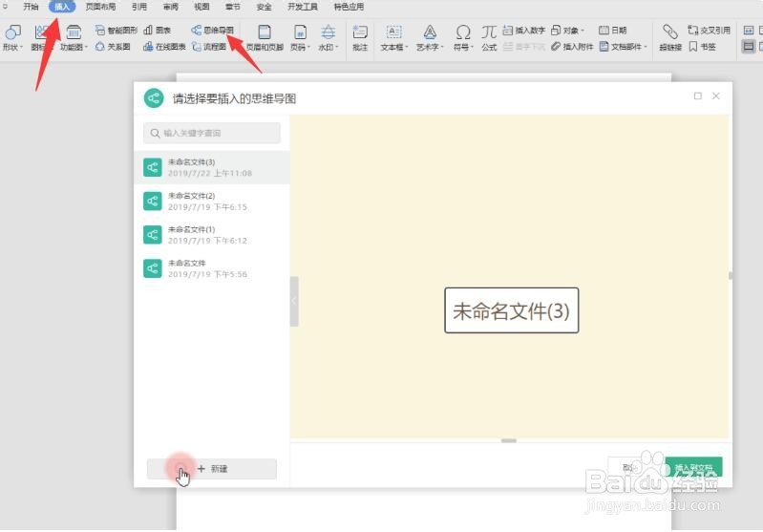Screen dimensions: 763x532
Task: Switch to the 引用 tab
Action: click(x=139, y=7)
